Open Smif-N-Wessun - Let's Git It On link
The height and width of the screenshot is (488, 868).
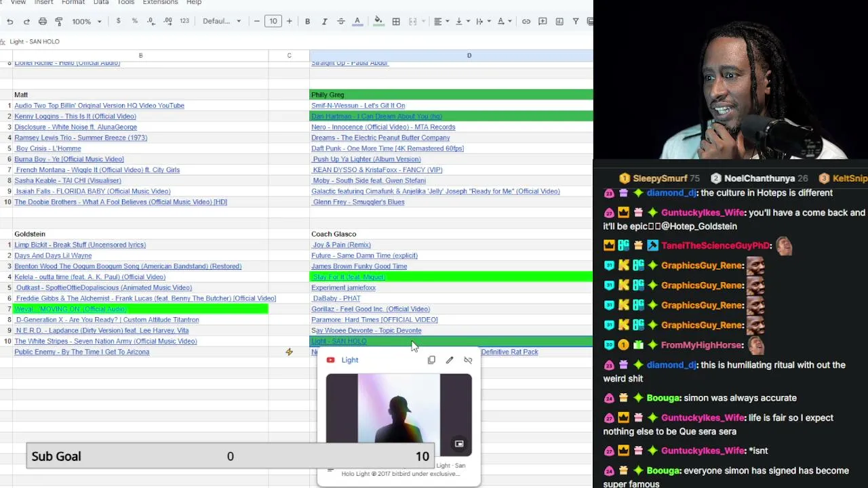click(358, 106)
